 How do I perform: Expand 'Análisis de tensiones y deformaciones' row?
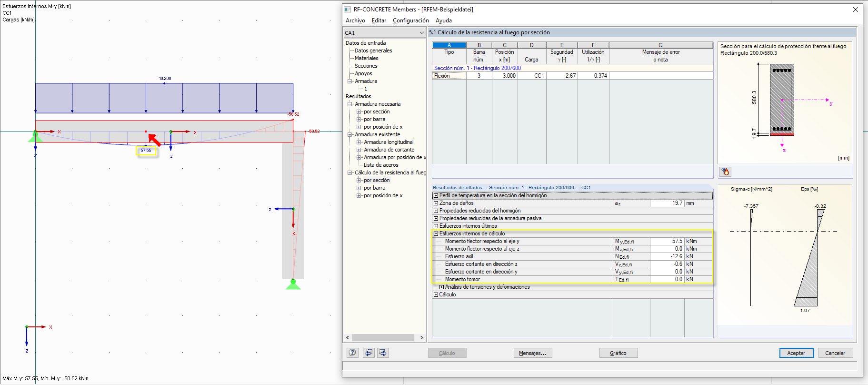(x=441, y=287)
